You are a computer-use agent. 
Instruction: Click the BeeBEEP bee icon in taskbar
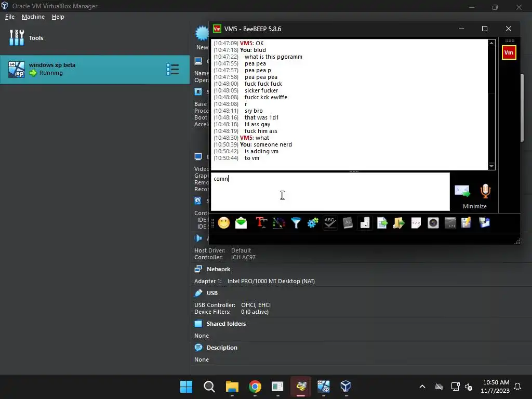tap(301, 387)
